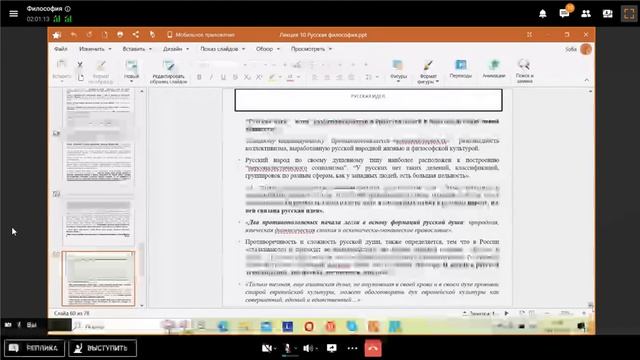The image size is (640, 360).
Task: Click the Sofia user avatar
Action: click(x=586, y=49)
